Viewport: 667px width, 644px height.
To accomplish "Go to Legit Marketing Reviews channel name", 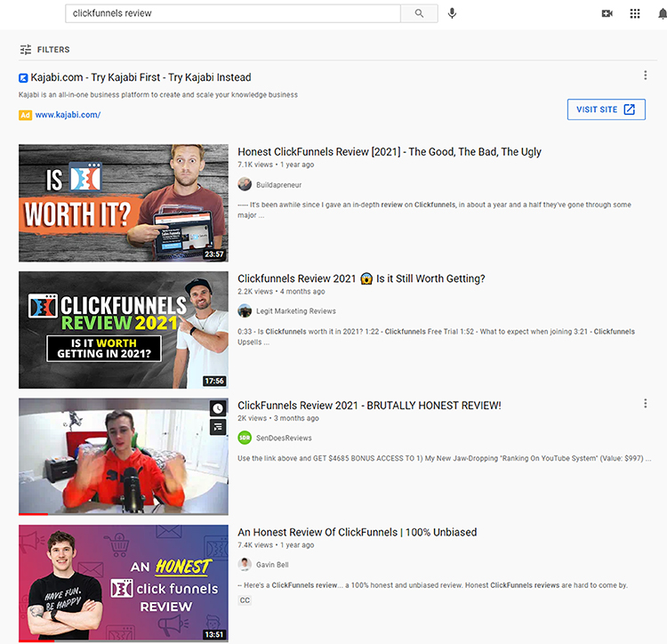I will coord(295,311).
